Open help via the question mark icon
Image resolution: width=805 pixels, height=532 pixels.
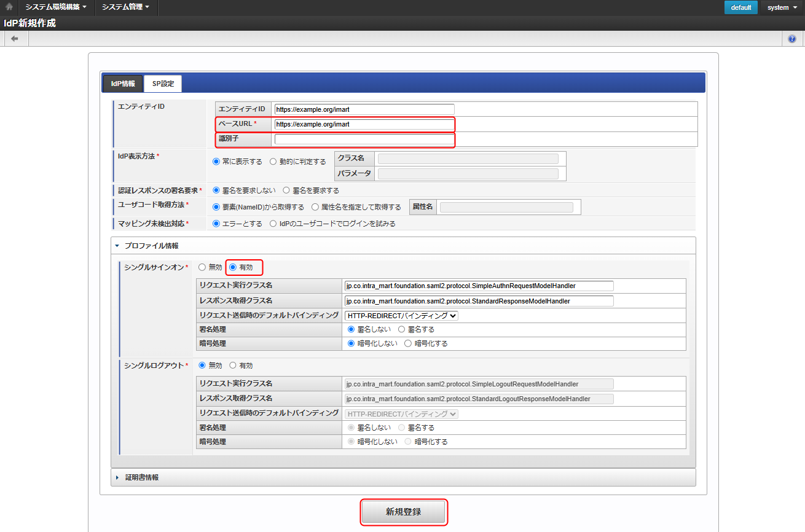coord(792,38)
